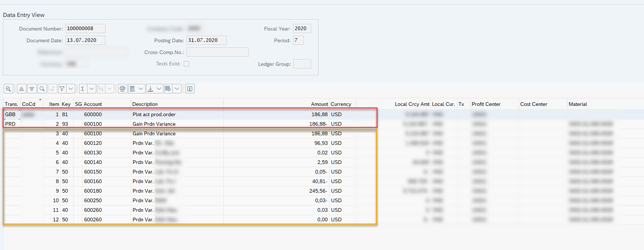Viewport: 644px width, 250px height.
Task: Print the document line items
Action: [x=122, y=89]
